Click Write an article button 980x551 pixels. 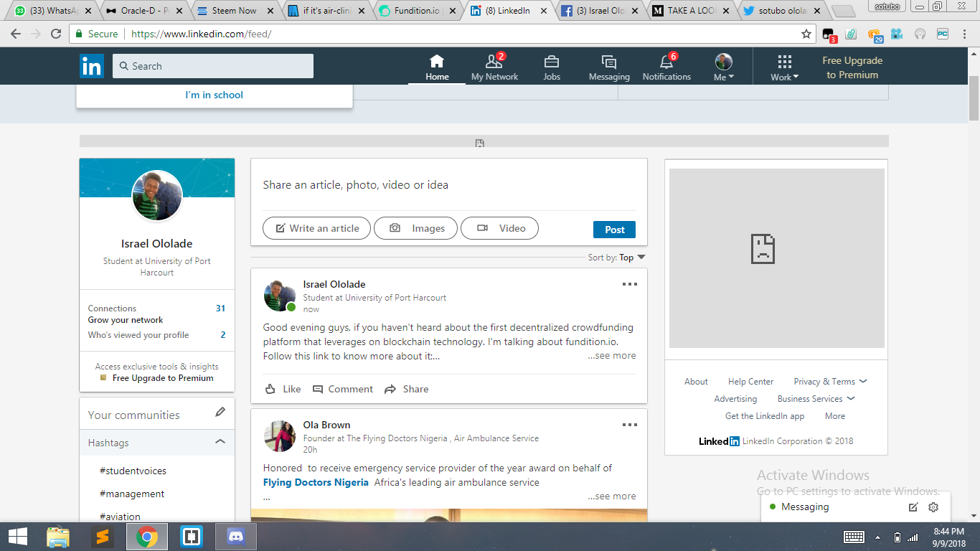[316, 228]
